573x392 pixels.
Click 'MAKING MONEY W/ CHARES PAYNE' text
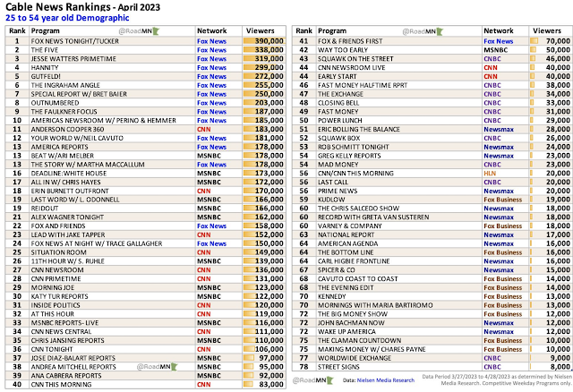pos(372,349)
